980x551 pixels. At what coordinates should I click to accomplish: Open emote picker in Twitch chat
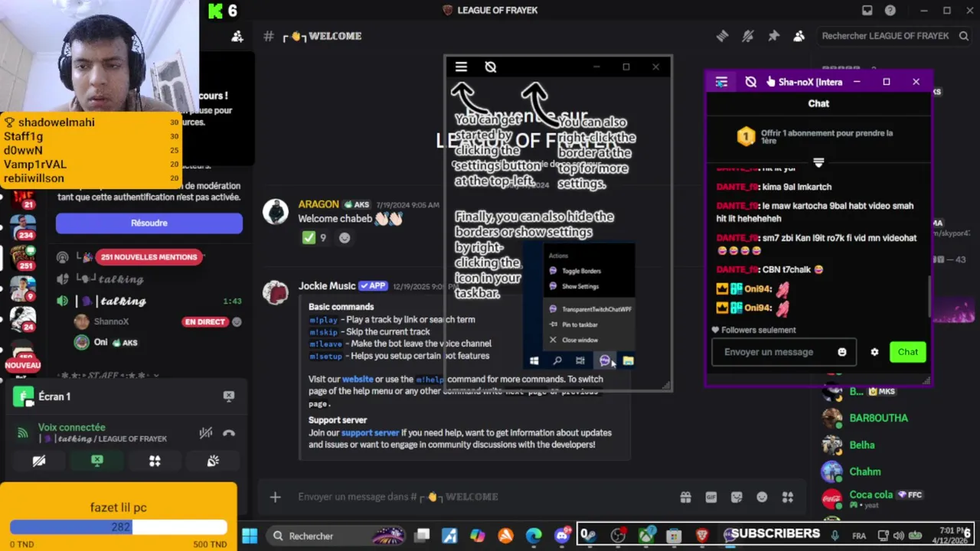(x=842, y=352)
